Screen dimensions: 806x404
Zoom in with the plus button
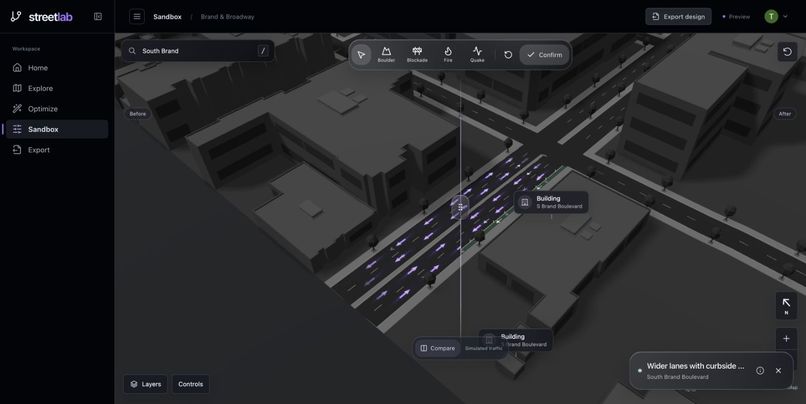pyautogui.click(x=786, y=338)
